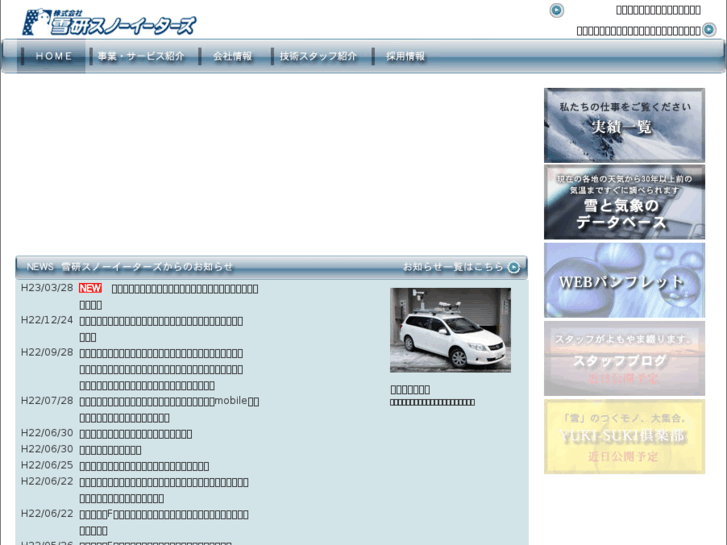The width and height of the screenshot is (727, 545).
Task: Click the 雪研スノーイーターズ company logo
Action: [109, 22]
